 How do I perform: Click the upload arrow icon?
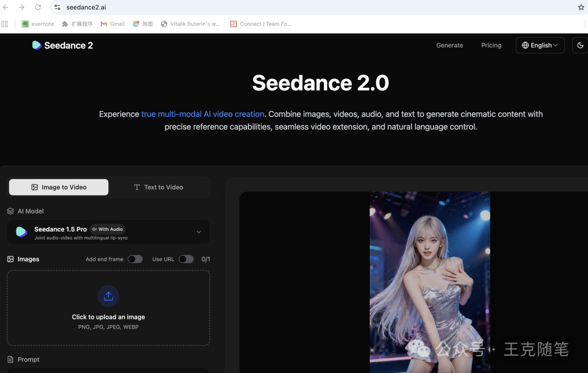(108, 296)
